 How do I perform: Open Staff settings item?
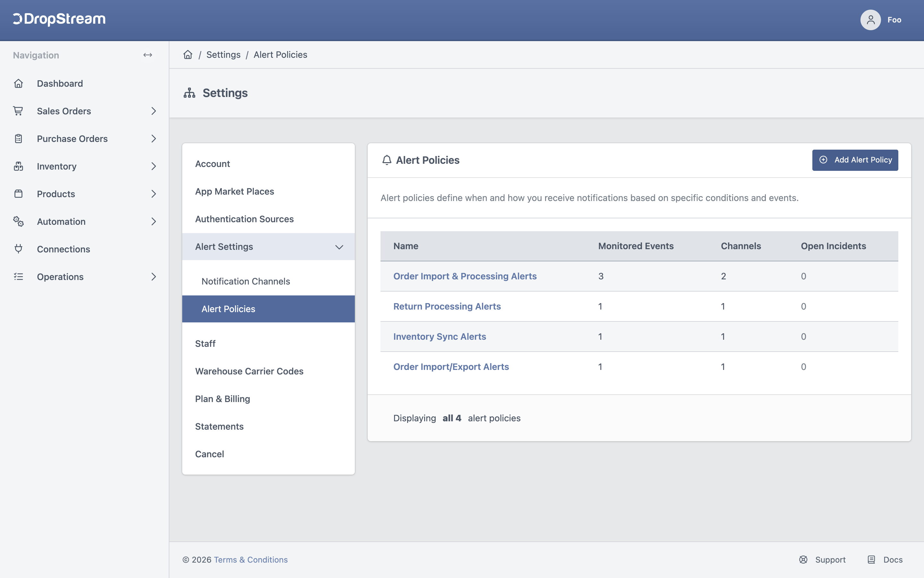(269, 344)
